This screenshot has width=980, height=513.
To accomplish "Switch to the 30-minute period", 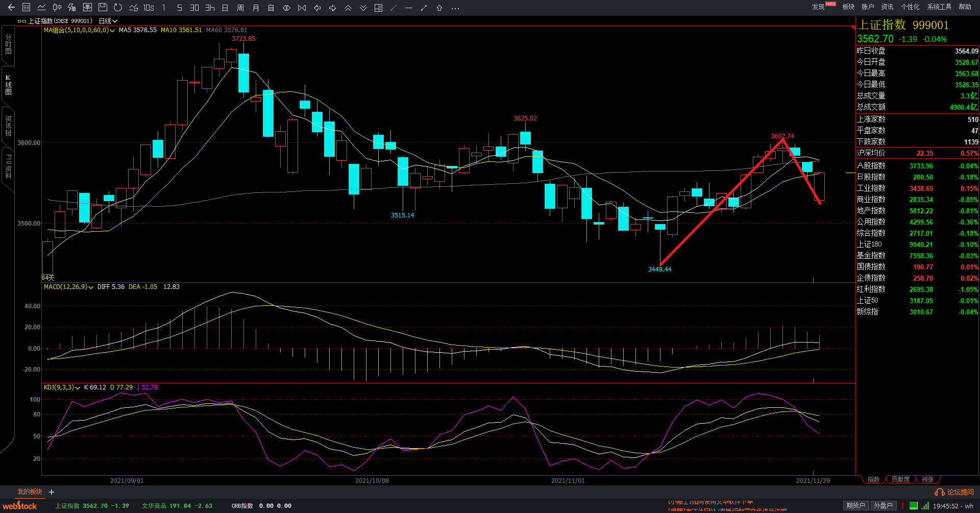I will pos(194,8).
